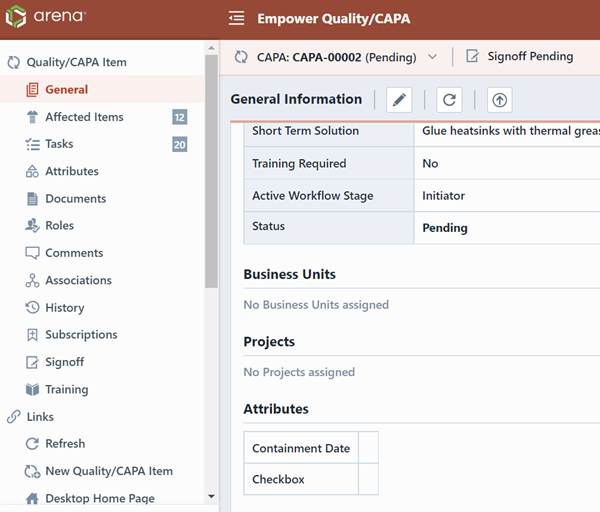Click the General newspaper icon
600x512 pixels.
(x=33, y=90)
